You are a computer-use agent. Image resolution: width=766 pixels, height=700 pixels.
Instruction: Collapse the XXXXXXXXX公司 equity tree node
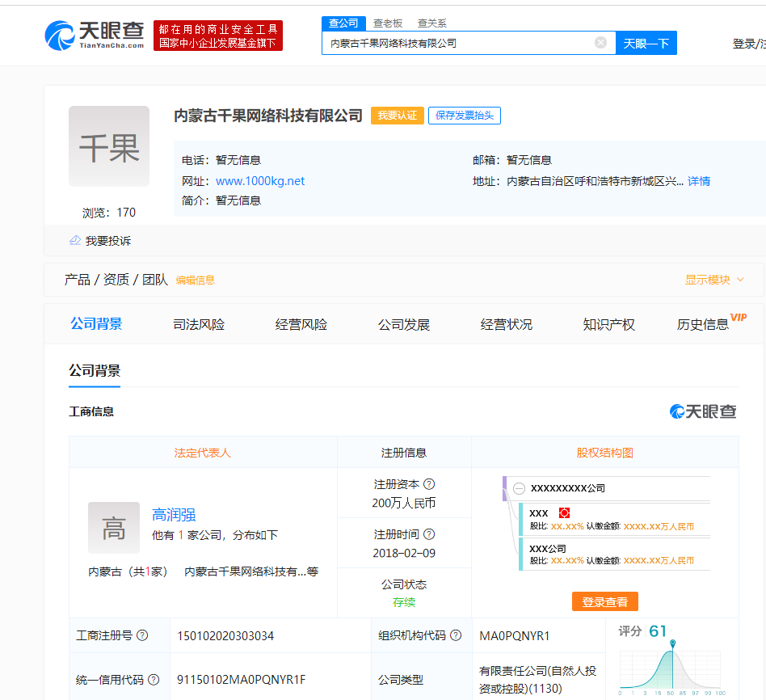point(519,488)
